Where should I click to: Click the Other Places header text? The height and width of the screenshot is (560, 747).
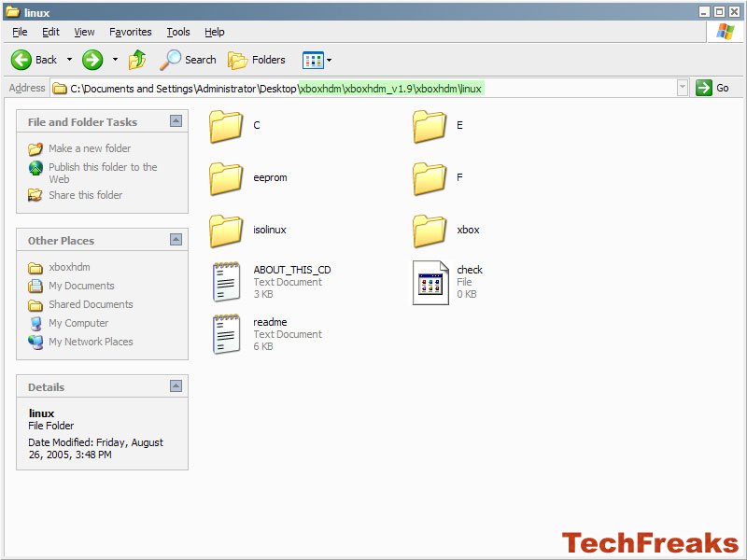click(61, 241)
